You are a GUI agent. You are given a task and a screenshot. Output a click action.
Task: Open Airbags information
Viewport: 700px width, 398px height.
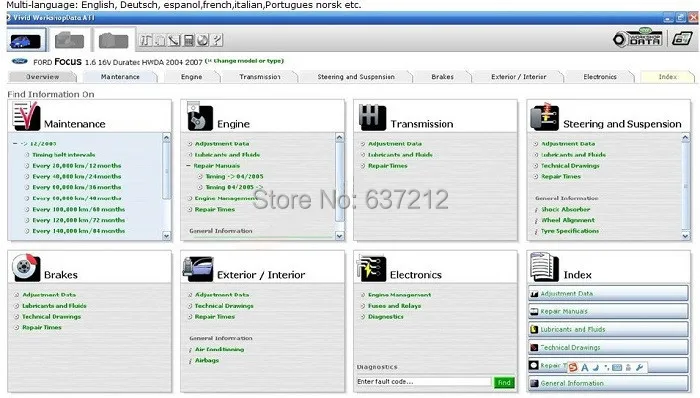pyautogui.click(x=207, y=361)
